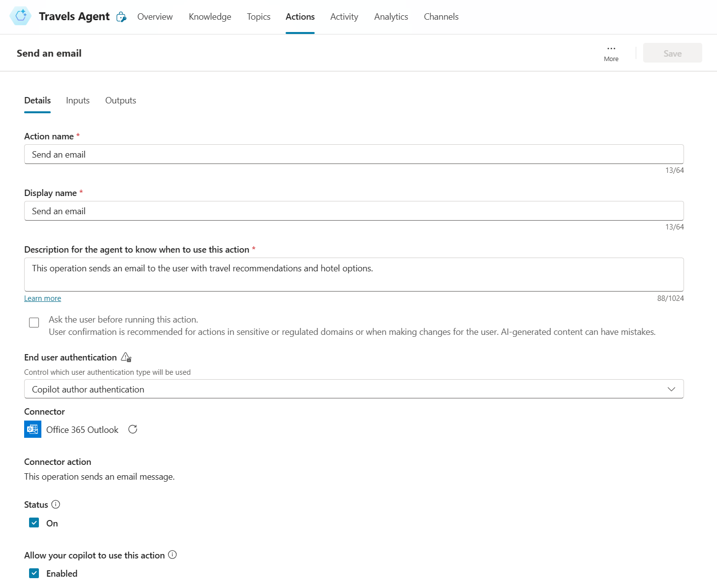Screen dimensions: 717x588
Task: Click the agent settings icon beside Travels Agent
Action: (121, 17)
